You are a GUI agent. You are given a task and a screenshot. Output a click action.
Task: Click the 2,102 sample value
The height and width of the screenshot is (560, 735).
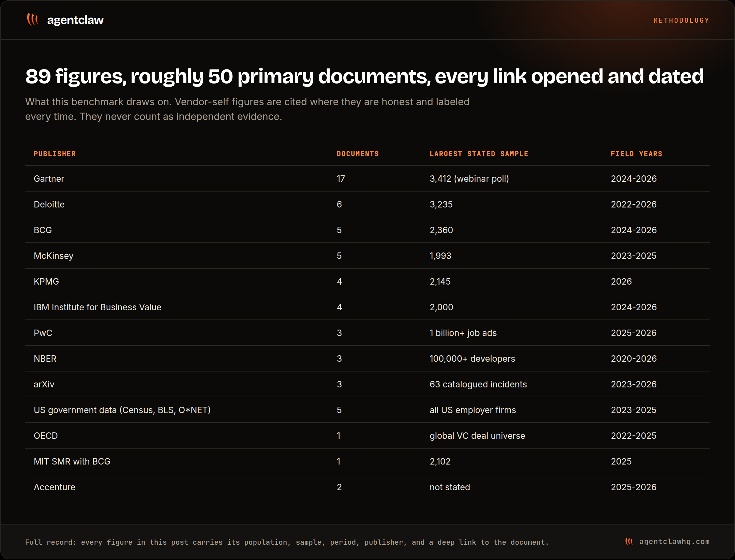coord(440,461)
